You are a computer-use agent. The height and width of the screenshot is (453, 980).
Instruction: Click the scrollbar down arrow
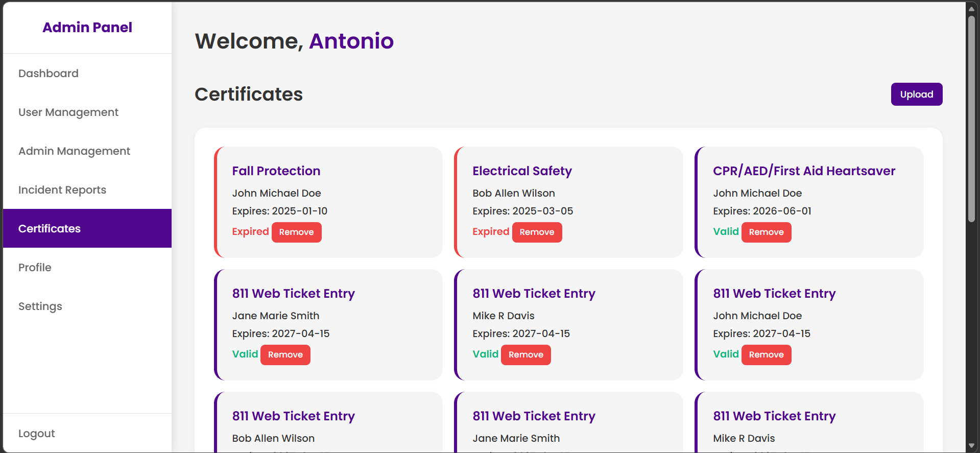point(971,446)
